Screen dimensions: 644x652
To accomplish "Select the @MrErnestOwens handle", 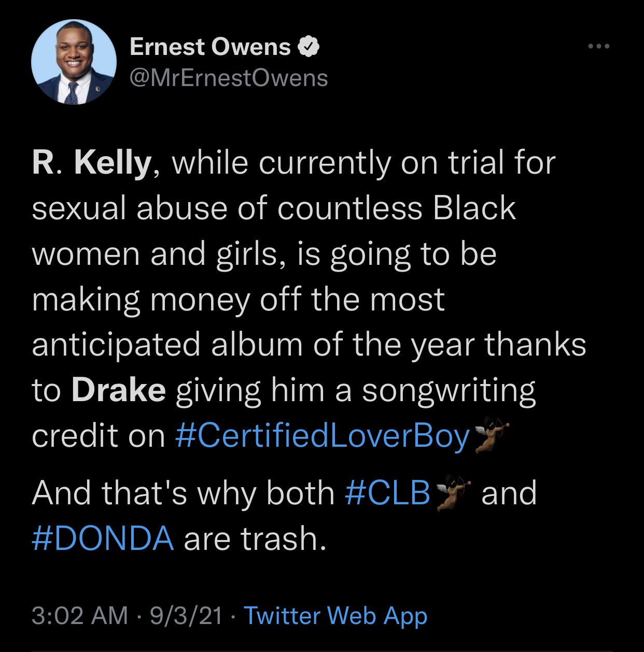I will [229, 77].
